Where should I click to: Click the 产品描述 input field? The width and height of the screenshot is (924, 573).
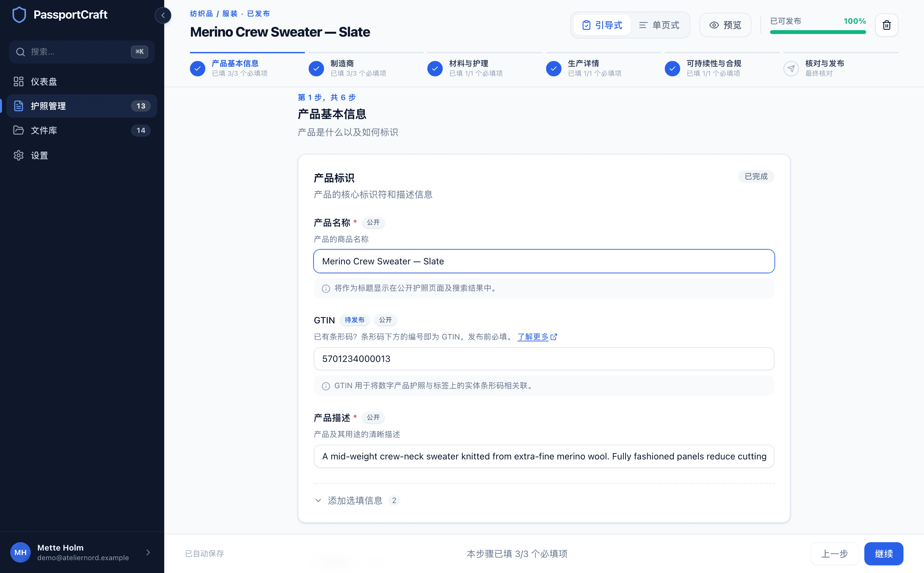(544, 456)
